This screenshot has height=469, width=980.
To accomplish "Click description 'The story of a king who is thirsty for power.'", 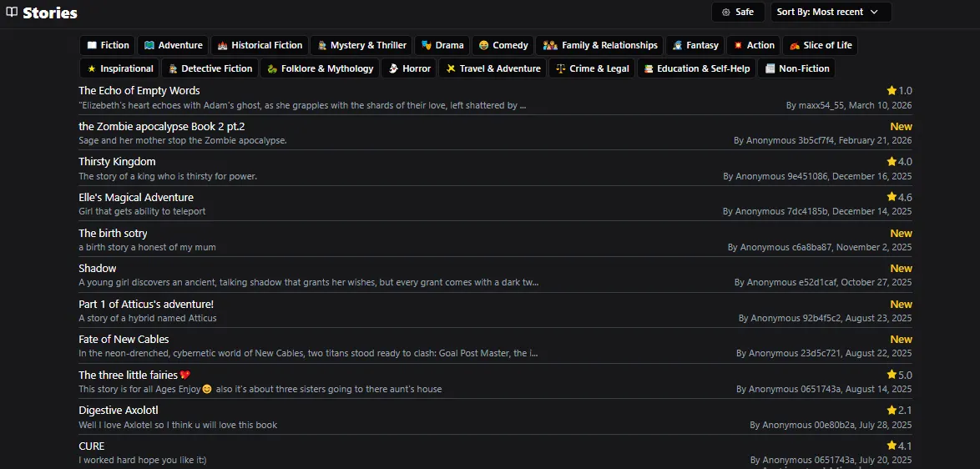I will (x=168, y=177).
